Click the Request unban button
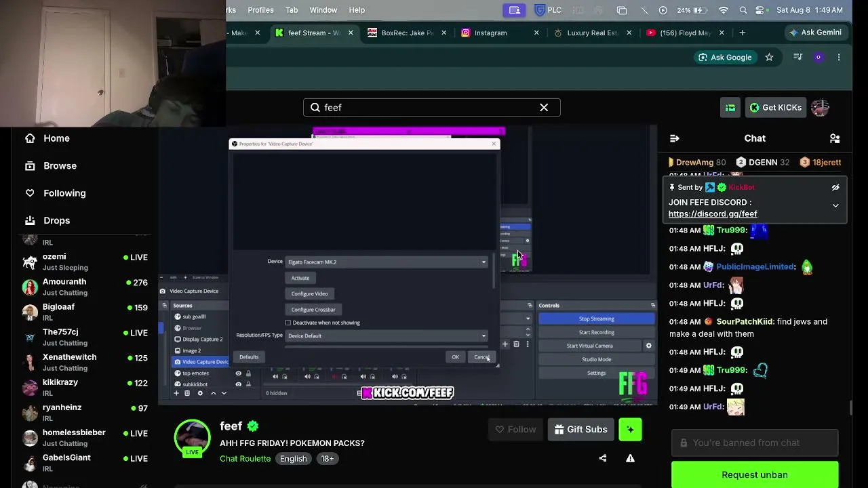This screenshot has height=488, width=868. 755,474
